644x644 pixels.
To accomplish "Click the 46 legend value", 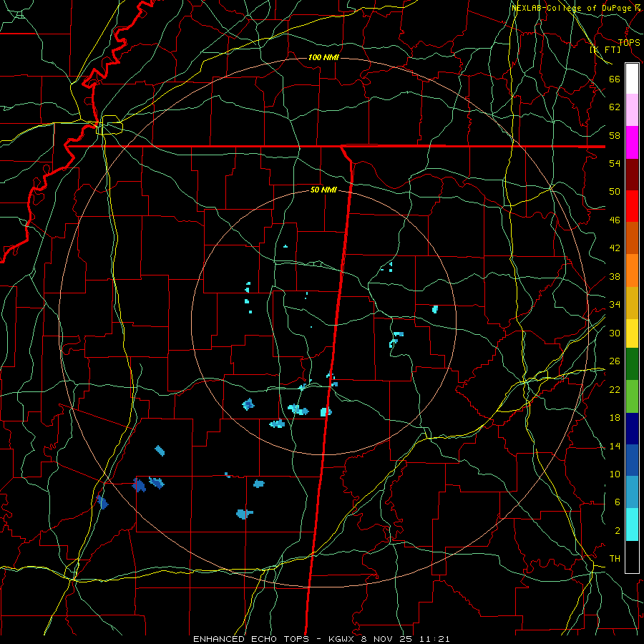I will click(615, 220).
